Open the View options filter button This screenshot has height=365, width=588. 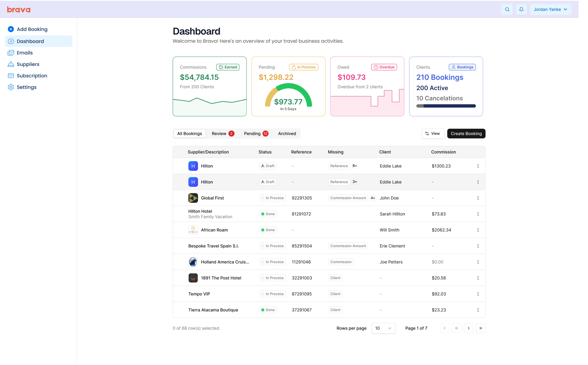tap(433, 133)
